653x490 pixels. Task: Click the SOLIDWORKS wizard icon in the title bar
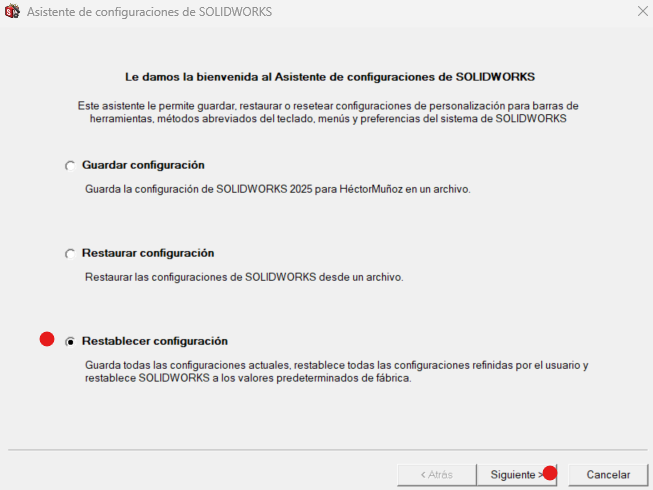pyautogui.click(x=12, y=11)
